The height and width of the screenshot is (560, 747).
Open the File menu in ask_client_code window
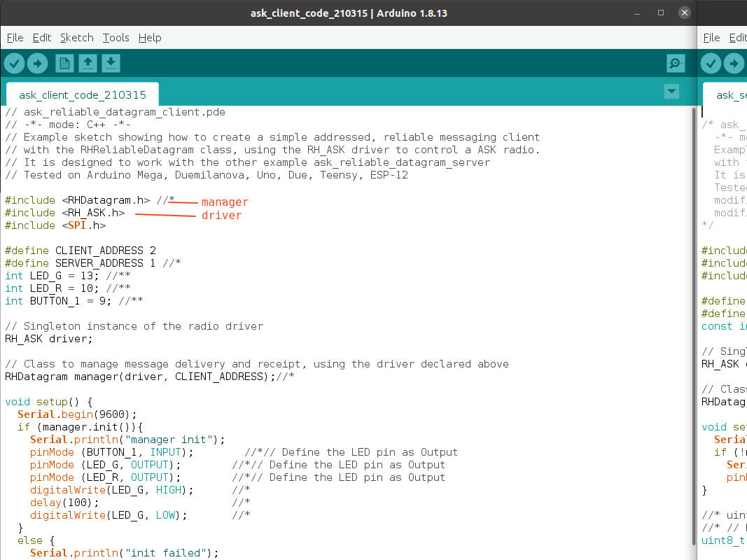click(15, 38)
